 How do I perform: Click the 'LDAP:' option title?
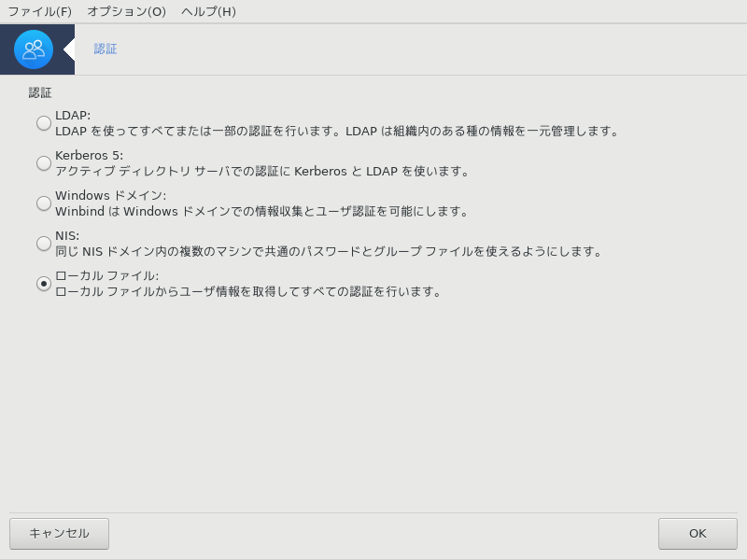(73, 115)
